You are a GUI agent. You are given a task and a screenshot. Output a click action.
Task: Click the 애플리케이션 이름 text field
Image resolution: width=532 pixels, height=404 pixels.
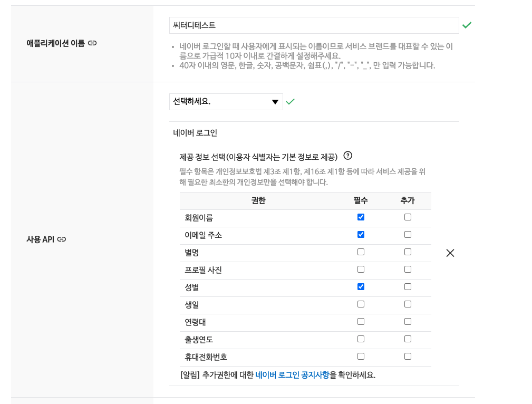tap(314, 25)
